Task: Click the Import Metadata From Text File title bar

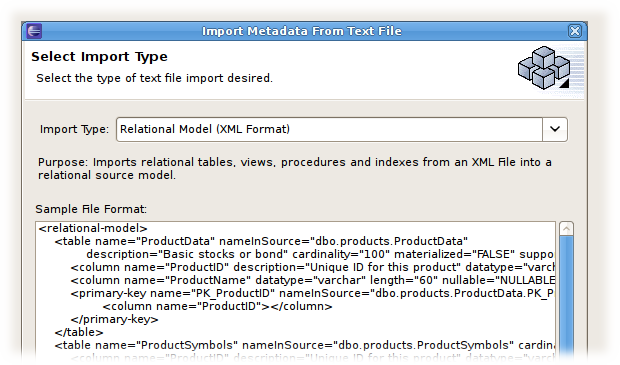Action: coord(302,31)
